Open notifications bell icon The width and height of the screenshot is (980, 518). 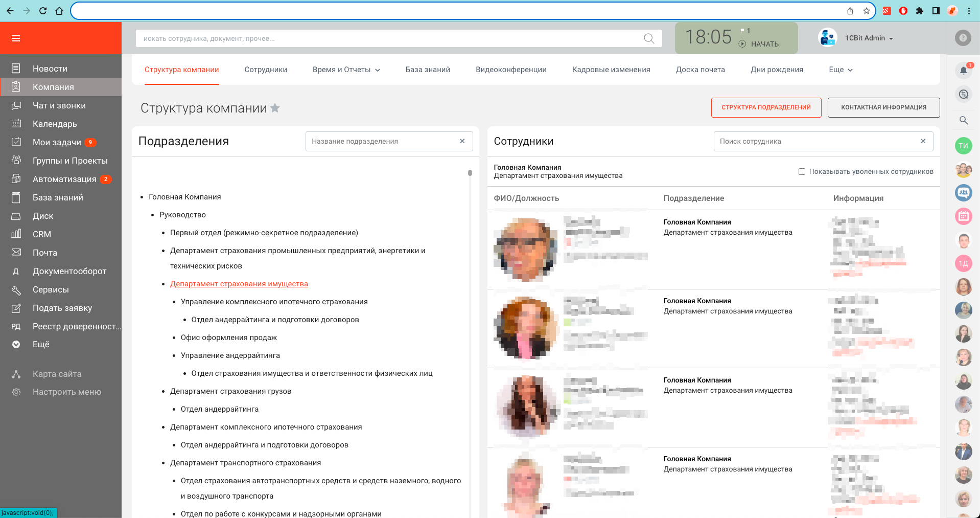click(x=964, y=70)
